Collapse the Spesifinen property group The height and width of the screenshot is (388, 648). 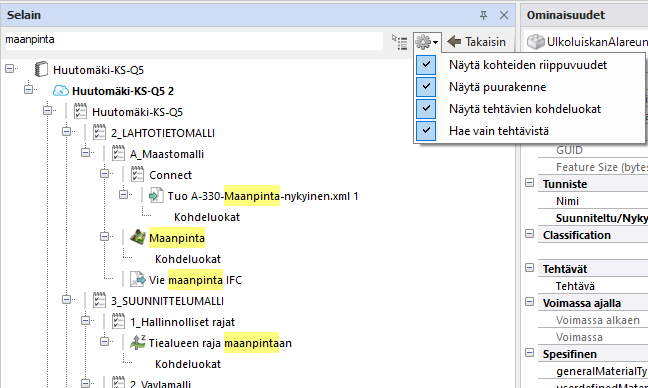click(529, 353)
